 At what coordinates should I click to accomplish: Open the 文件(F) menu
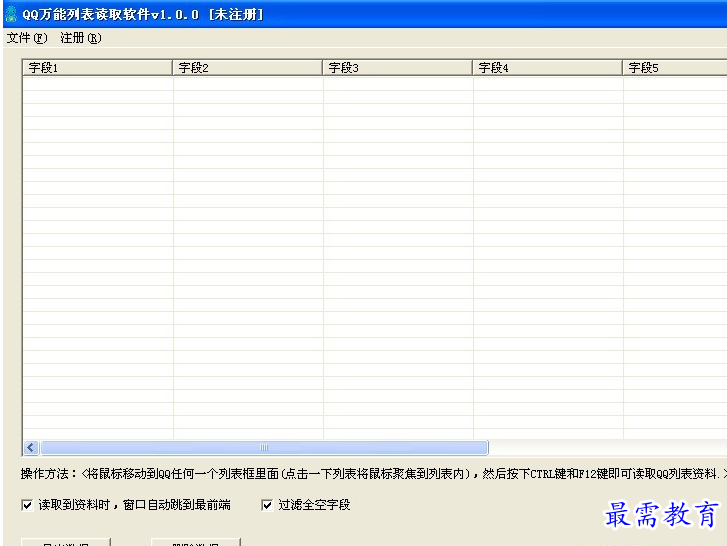coord(27,38)
